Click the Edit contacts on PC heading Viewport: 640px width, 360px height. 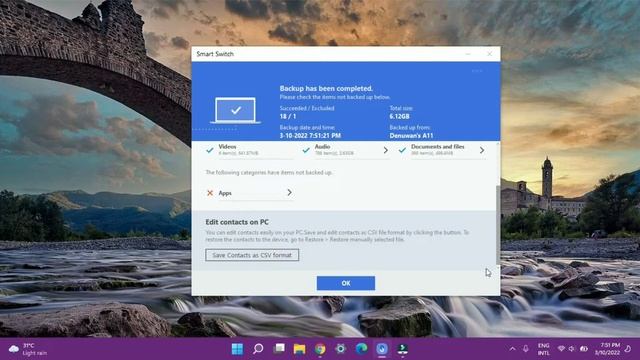(237, 222)
